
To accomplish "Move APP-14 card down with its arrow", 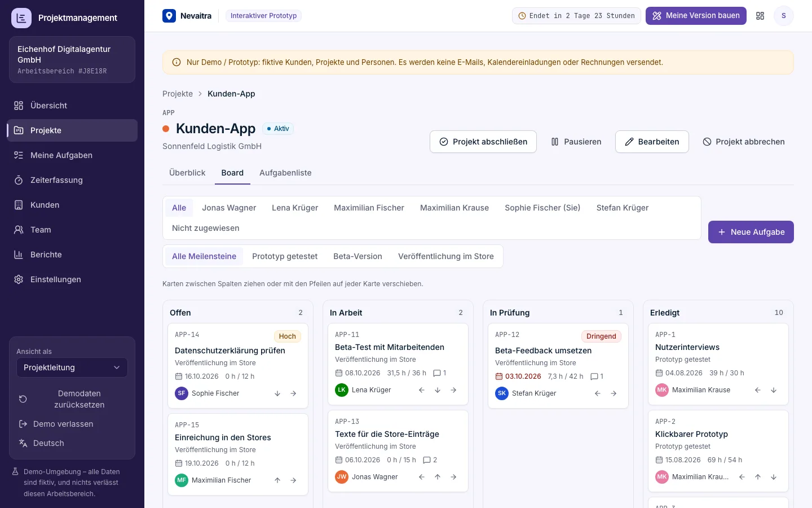I will coord(277,393).
